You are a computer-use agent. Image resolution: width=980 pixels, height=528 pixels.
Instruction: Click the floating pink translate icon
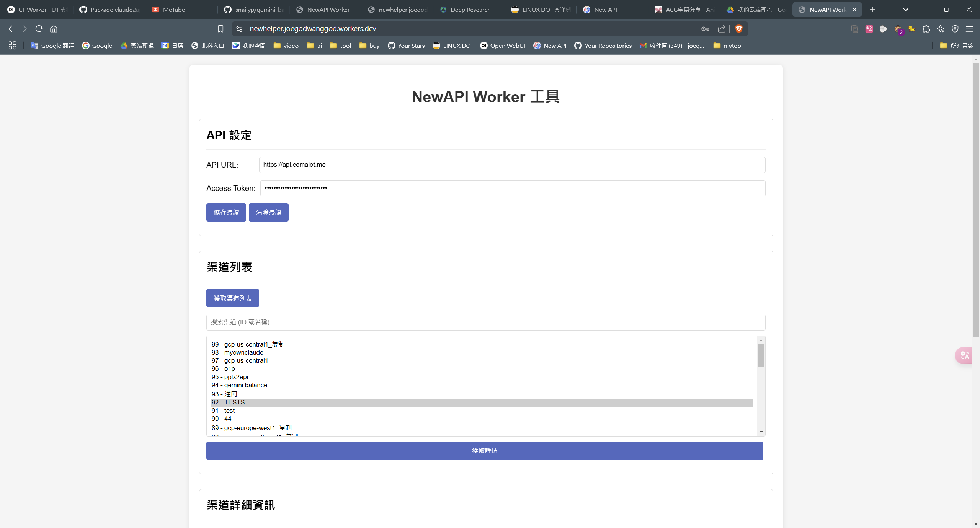click(x=964, y=355)
